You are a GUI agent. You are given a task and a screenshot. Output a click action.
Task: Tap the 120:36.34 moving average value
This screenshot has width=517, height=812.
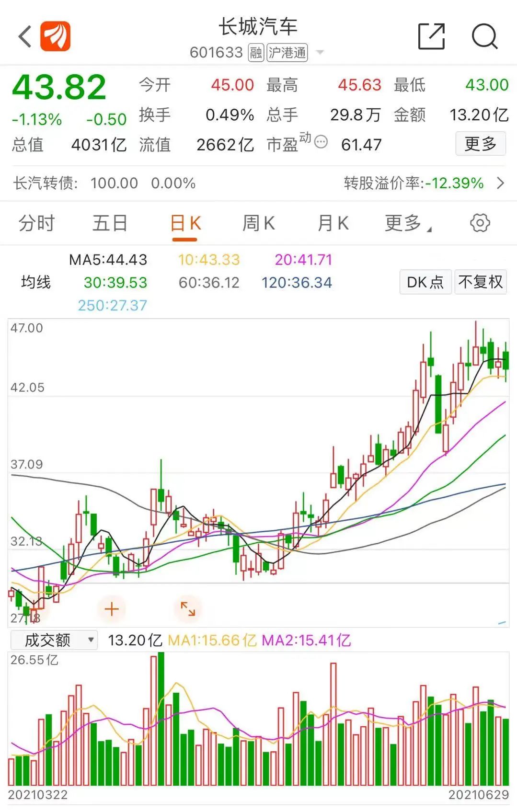pyautogui.click(x=297, y=283)
